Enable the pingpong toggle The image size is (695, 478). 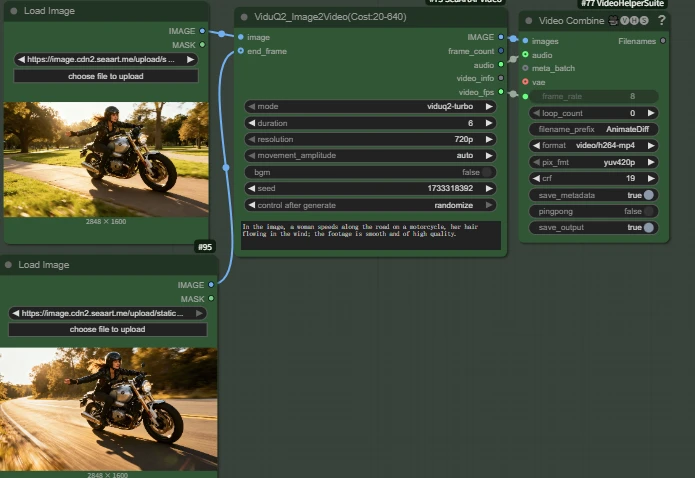[648, 212]
